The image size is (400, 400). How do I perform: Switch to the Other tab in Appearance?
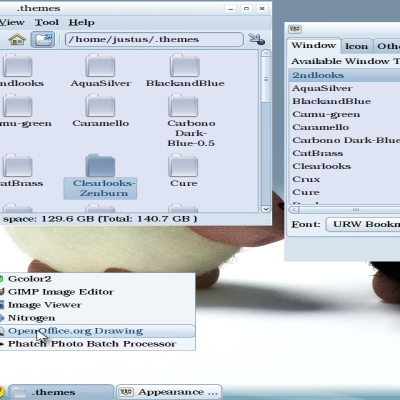pyautogui.click(x=388, y=46)
